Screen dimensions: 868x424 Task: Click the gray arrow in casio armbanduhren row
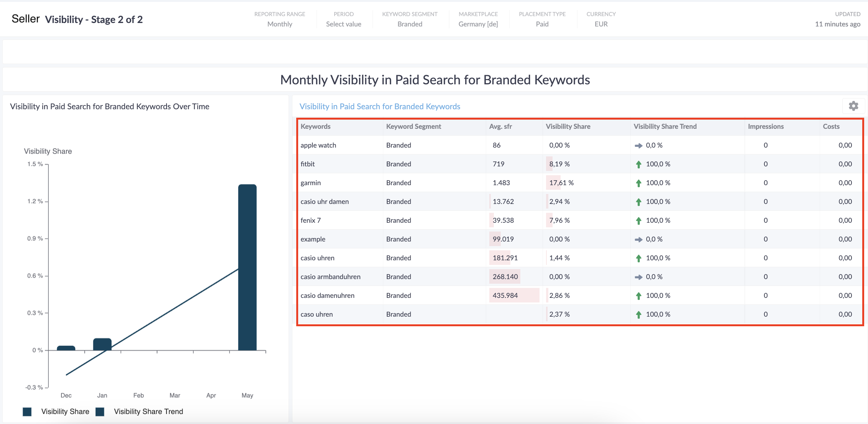[x=639, y=277]
